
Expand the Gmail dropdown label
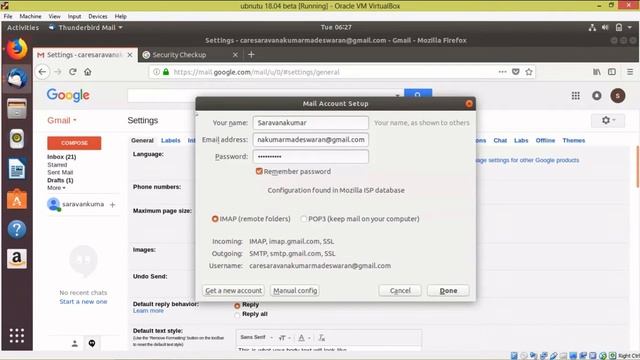[x=62, y=120]
